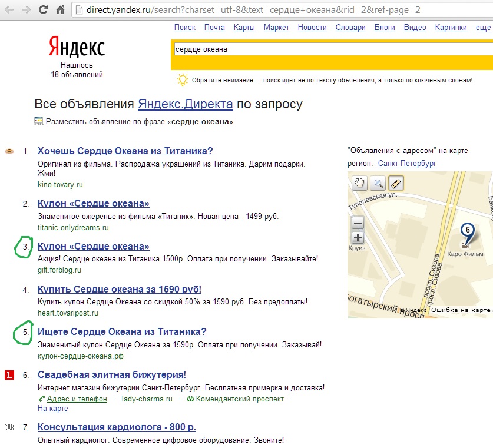
Task: Click the gift.forblog.ru domain text
Action: [x=59, y=270]
